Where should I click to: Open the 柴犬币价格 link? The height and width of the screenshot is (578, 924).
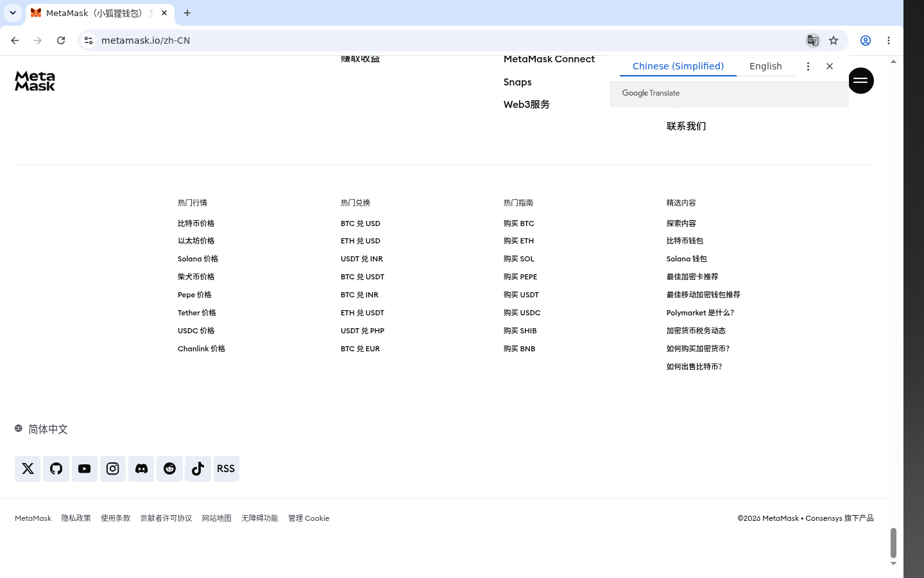point(196,277)
